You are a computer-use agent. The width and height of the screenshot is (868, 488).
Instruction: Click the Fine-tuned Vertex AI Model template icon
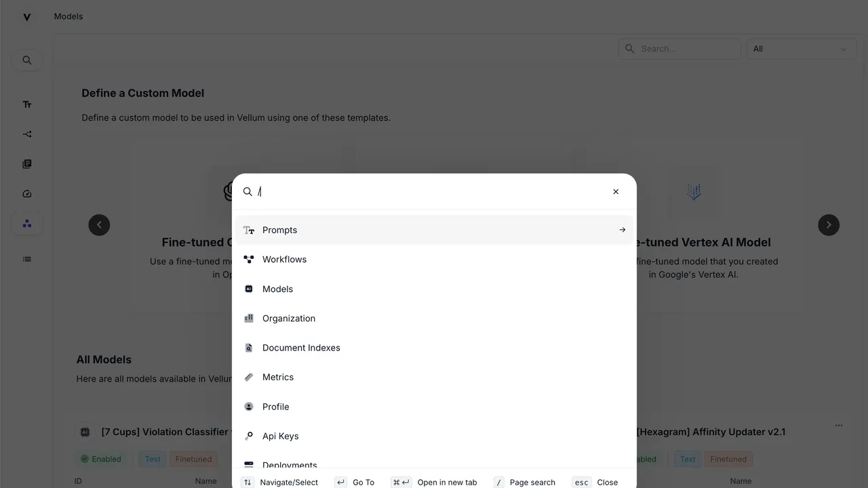693,192
